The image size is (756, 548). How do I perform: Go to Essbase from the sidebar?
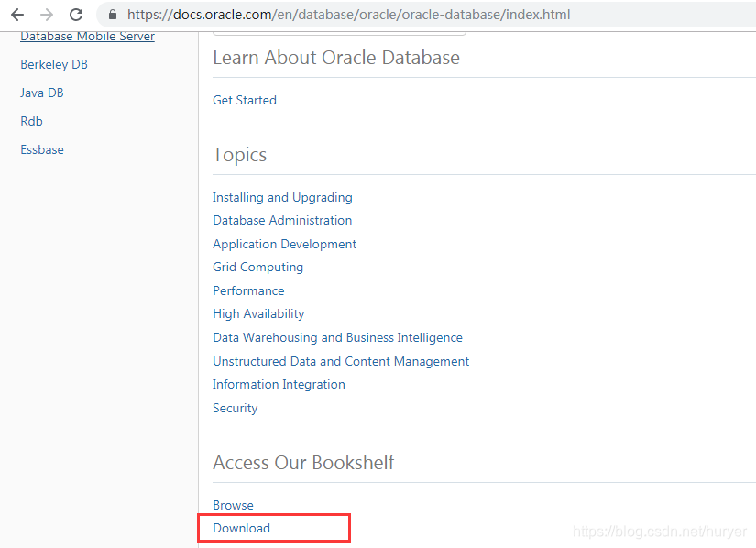tap(42, 149)
